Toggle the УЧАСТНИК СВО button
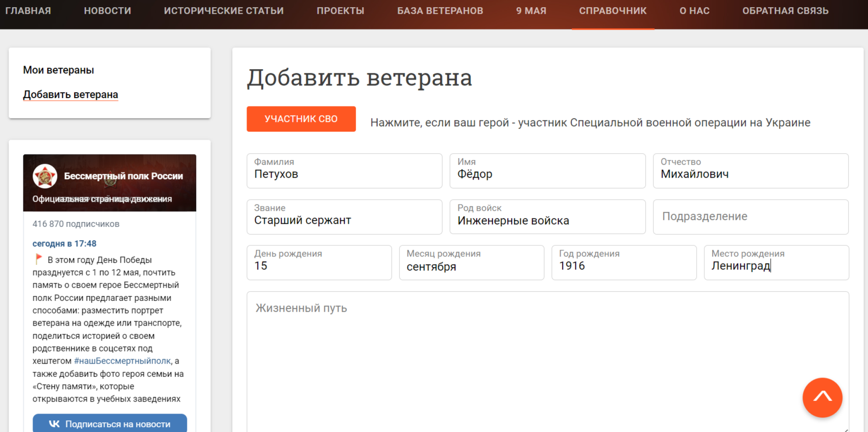The height and width of the screenshot is (432, 868). [x=301, y=118]
